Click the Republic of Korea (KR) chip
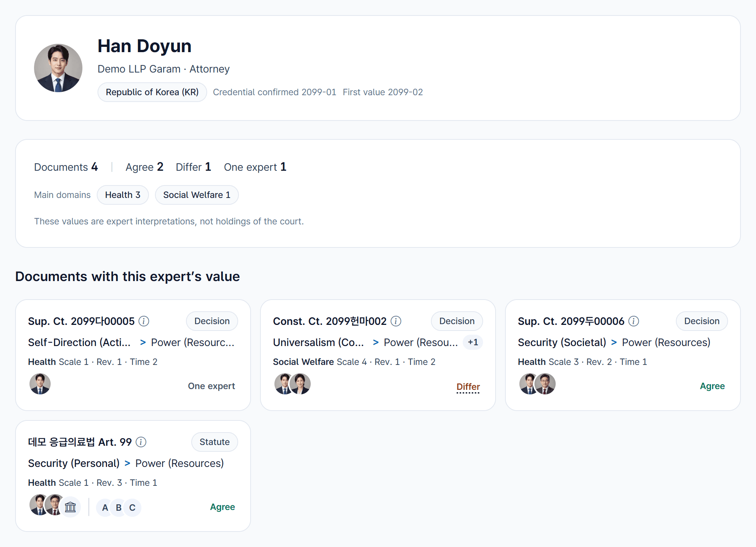 pos(152,92)
